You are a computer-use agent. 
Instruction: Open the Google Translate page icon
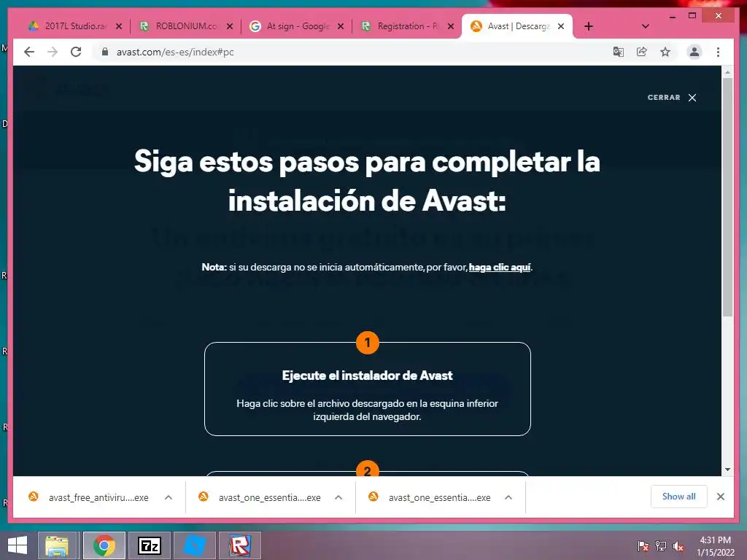[x=619, y=52]
